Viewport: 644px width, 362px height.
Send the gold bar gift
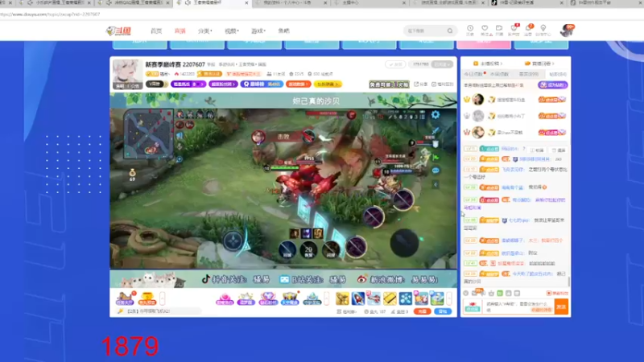click(390, 298)
